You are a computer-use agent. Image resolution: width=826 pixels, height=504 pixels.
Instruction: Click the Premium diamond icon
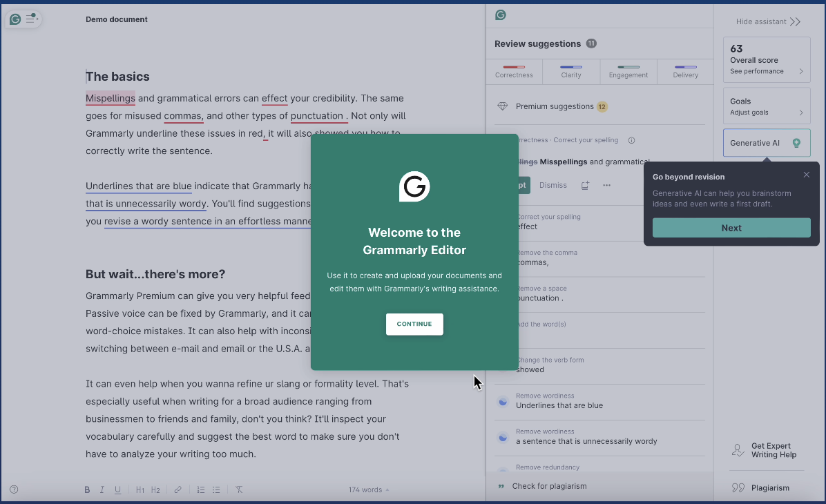[503, 106]
